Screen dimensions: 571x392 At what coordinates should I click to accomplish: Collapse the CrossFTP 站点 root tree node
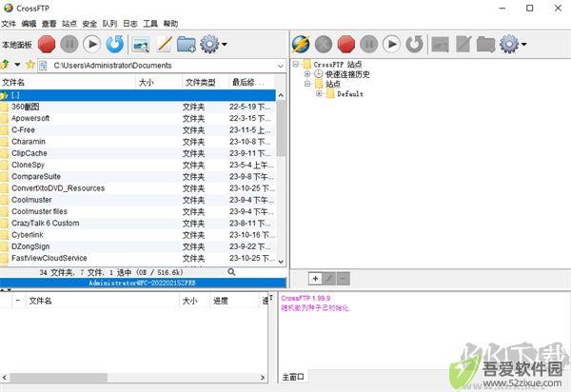pos(296,65)
